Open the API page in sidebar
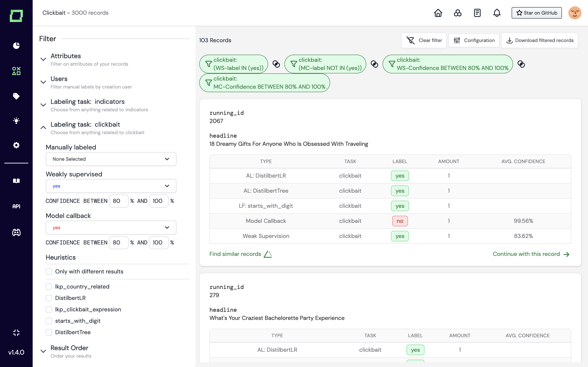 16,206
